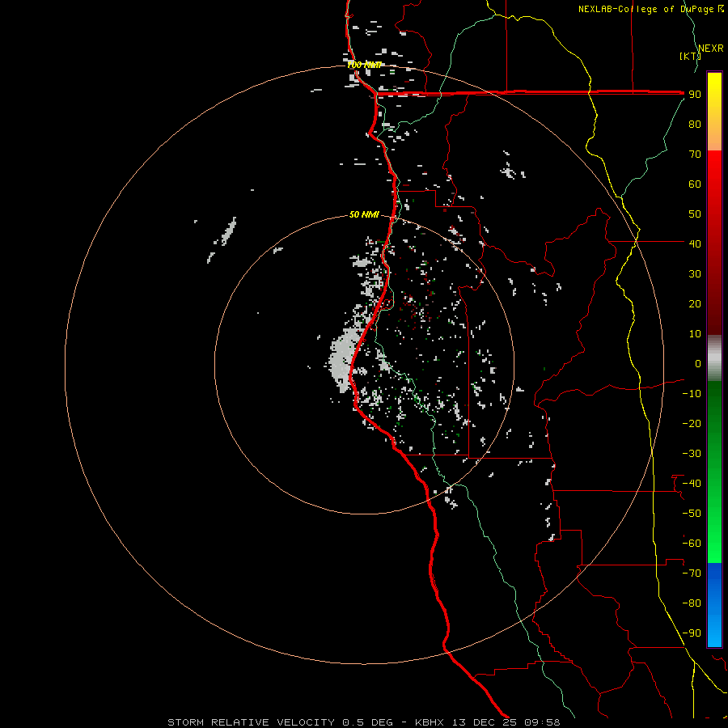Click the [KT] units label

click(690, 56)
